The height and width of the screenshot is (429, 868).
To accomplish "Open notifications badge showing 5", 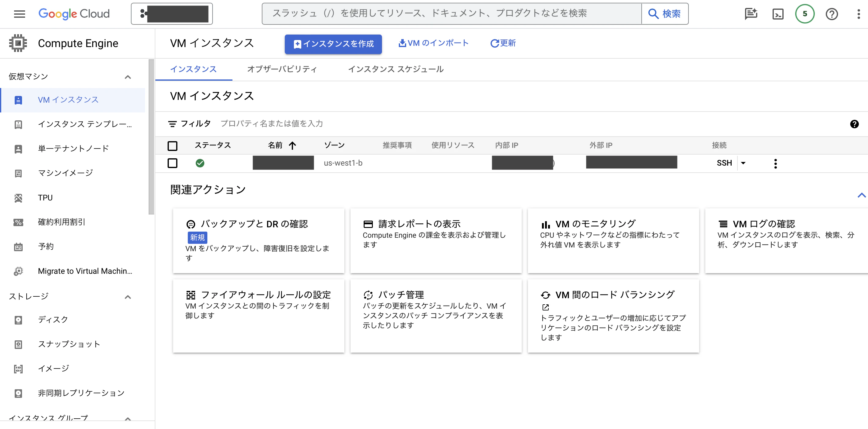I will click(805, 14).
